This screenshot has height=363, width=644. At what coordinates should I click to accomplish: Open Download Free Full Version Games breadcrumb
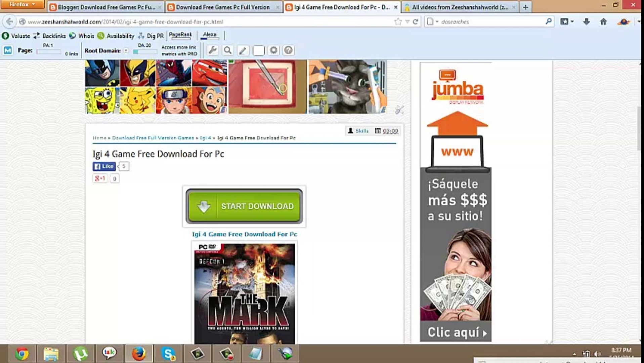[x=153, y=138]
